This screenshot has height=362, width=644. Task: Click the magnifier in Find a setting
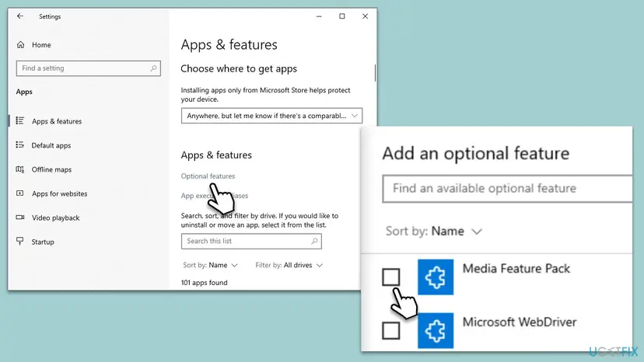click(x=153, y=68)
